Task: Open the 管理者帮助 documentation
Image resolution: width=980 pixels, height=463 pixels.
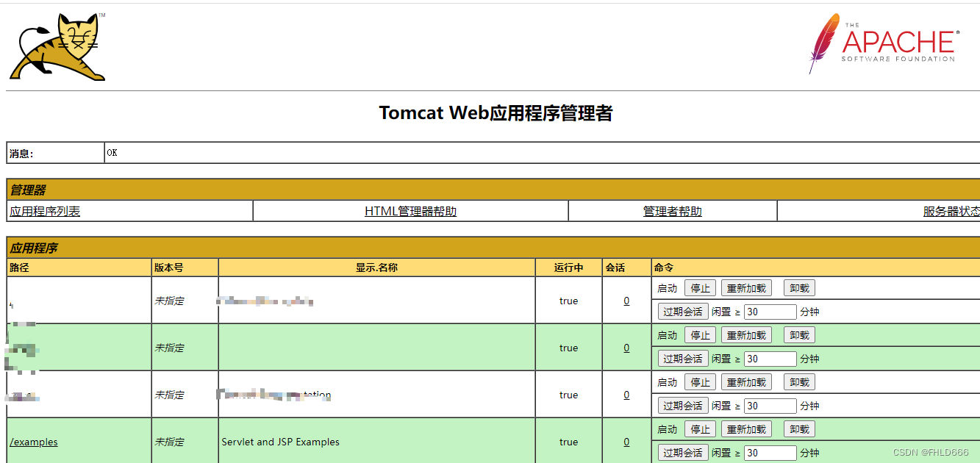Action: (x=671, y=211)
